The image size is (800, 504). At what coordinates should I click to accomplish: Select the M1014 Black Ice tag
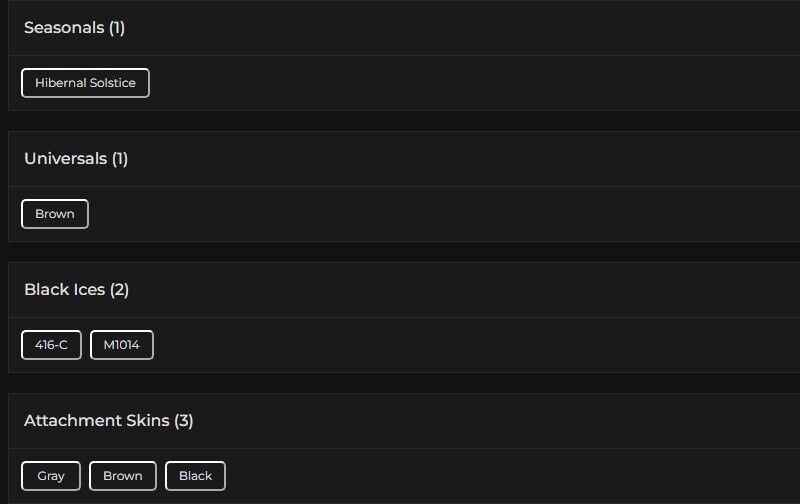click(x=122, y=345)
